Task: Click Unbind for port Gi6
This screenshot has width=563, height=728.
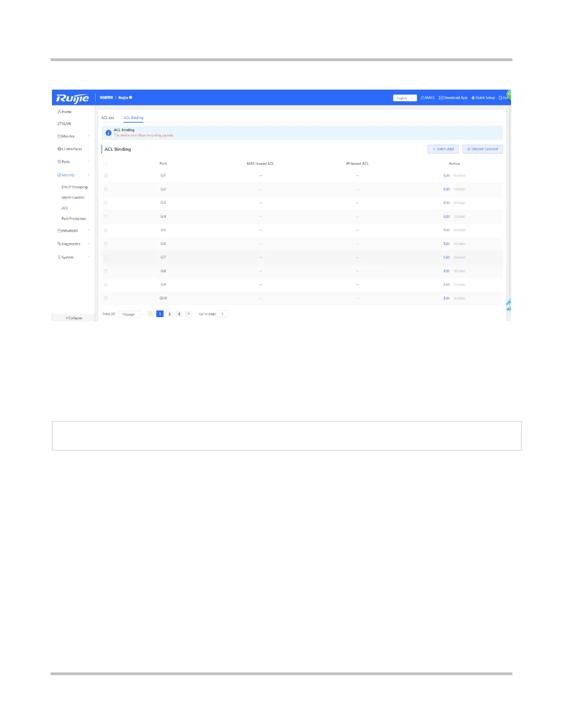Action: pyautogui.click(x=460, y=244)
